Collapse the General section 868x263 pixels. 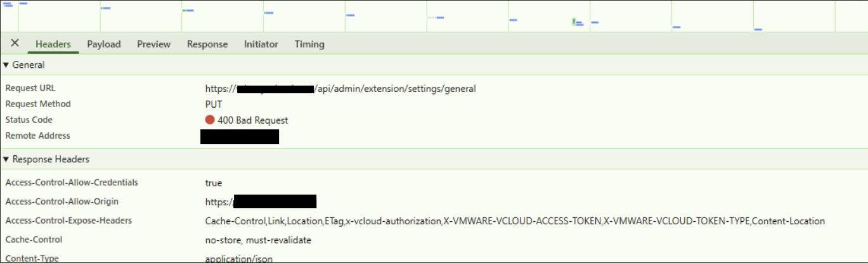[6, 65]
